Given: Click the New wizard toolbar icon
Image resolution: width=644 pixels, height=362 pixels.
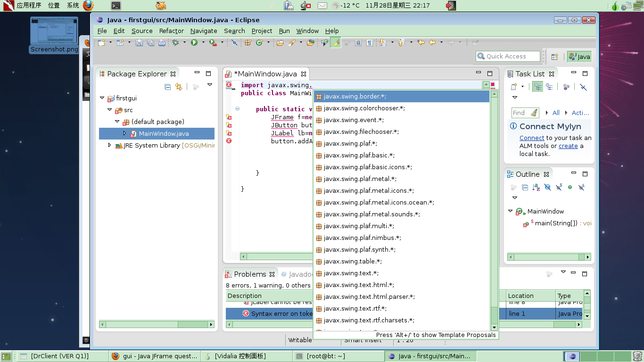Looking at the screenshot, I should click(101, 42).
